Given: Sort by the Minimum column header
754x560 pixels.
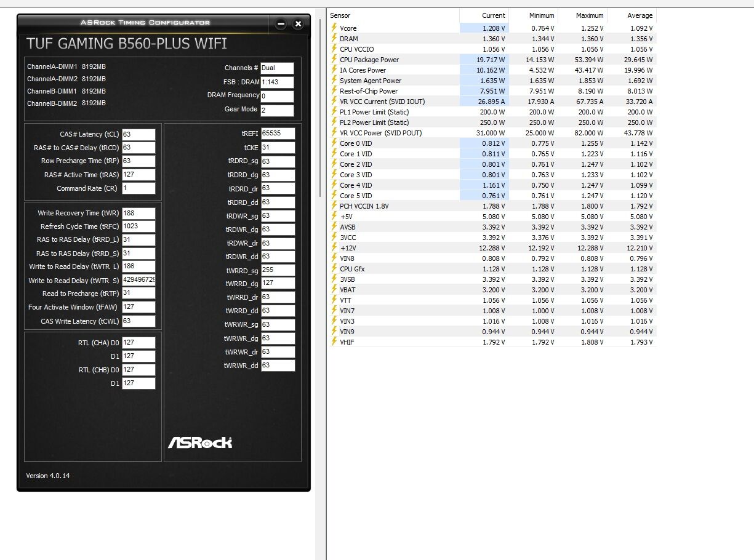Looking at the screenshot, I should (x=533, y=15).
